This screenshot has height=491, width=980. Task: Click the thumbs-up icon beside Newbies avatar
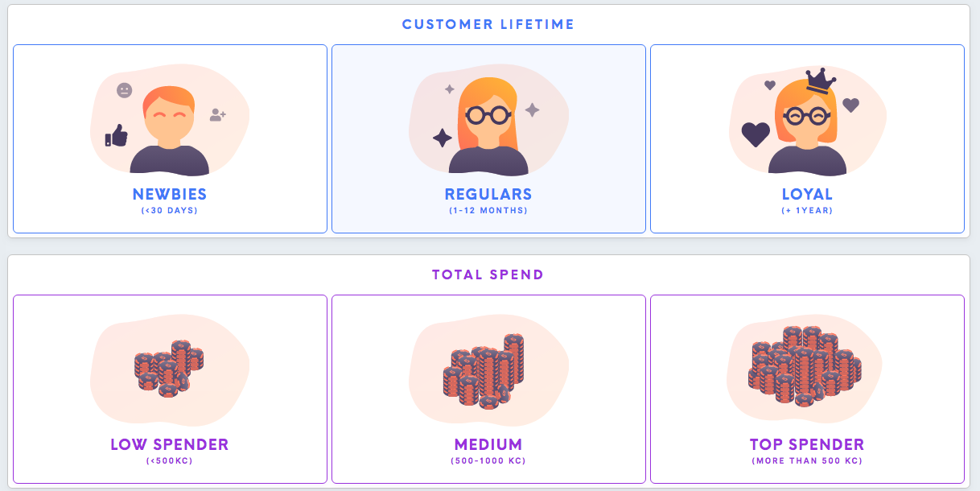[x=117, y=135]
